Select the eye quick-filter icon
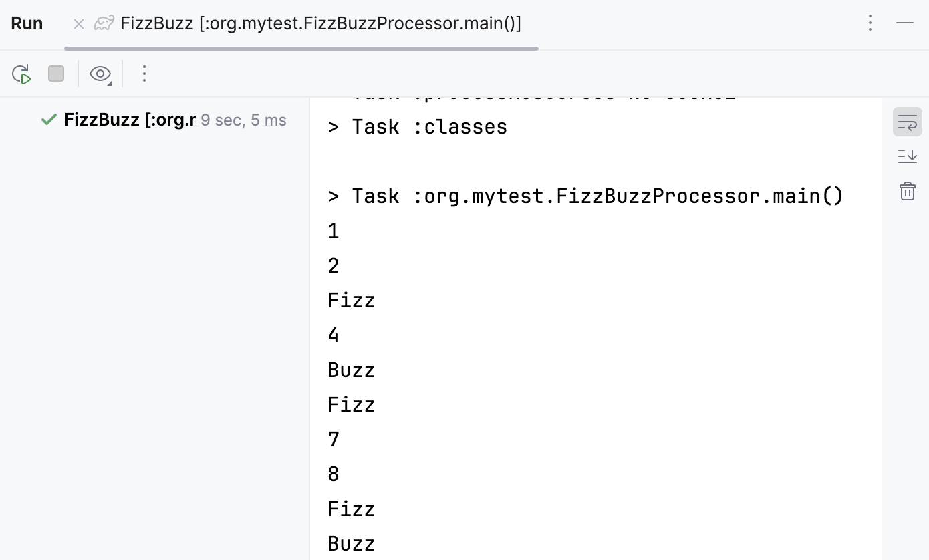The width and height of the screenshot is (929, 560). click(98, 74)
